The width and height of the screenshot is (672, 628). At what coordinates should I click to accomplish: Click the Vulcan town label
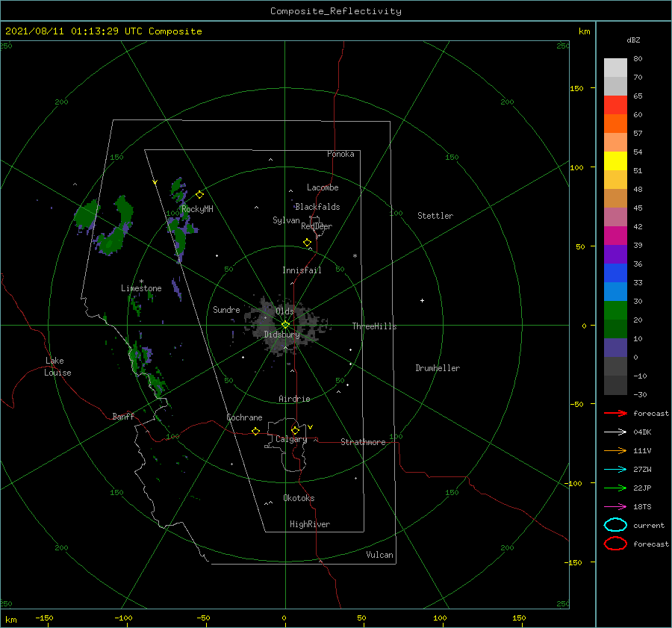pos(380,555)
